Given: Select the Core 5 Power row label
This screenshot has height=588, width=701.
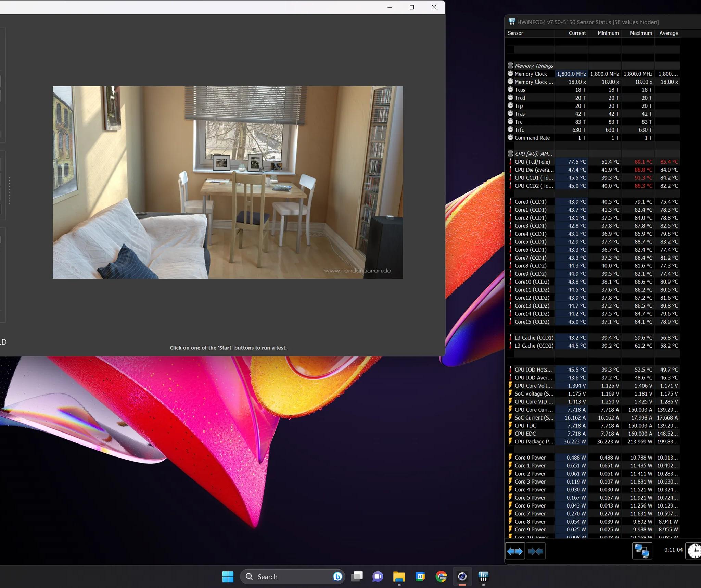Looking at the screenshot, I should [x=530, y=498].
